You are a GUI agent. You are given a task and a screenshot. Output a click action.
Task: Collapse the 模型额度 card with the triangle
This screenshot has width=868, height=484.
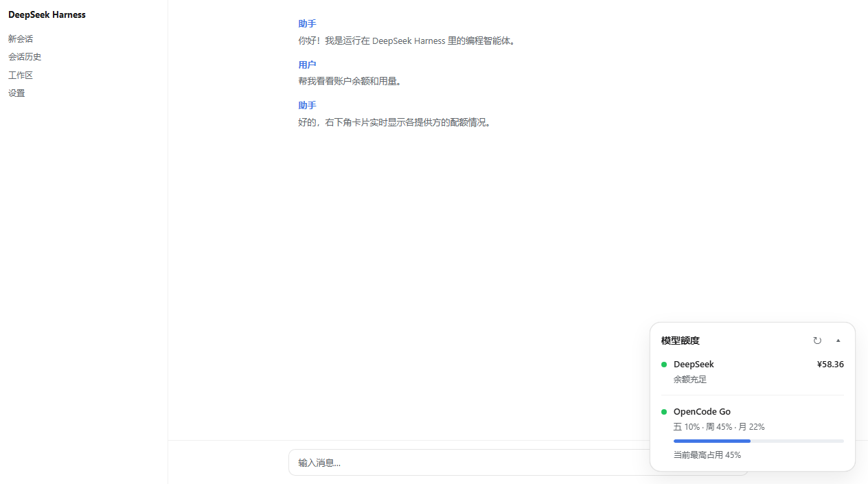coord(838,341)
